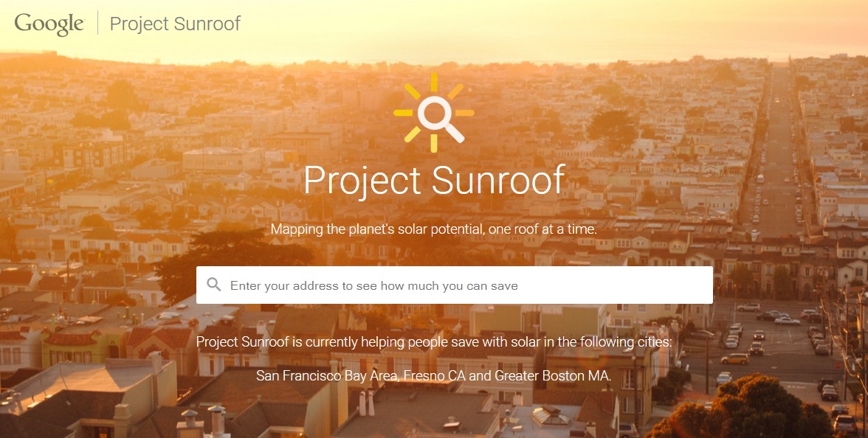868x438 pixels.
Task: Click the large Project Sunroof title
Action: tap(434, 181)
